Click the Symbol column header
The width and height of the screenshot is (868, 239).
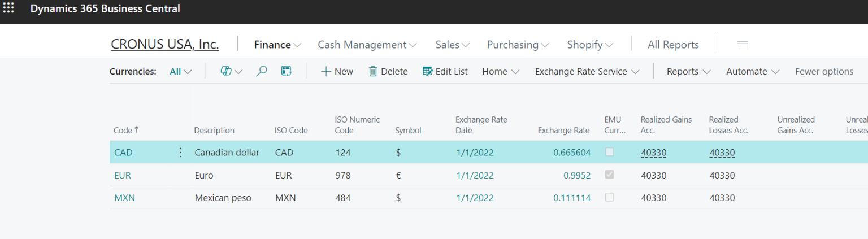coord(408,130)
